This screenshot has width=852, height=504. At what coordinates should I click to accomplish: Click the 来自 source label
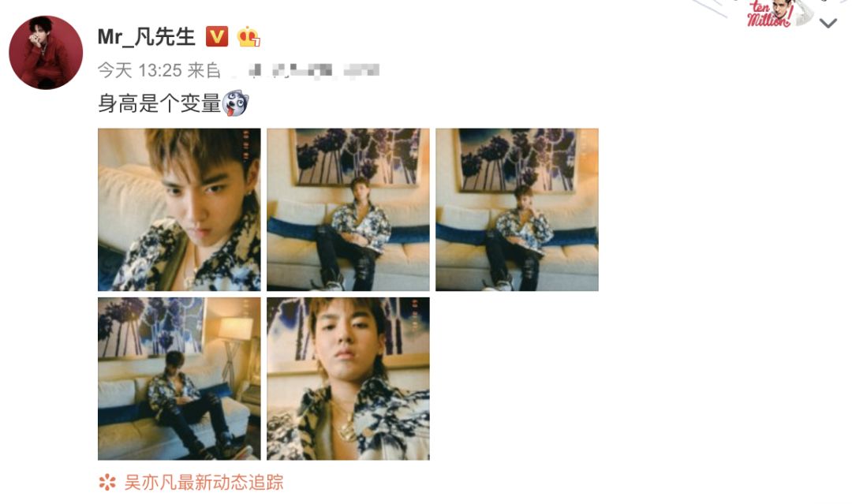coord(204,70)
